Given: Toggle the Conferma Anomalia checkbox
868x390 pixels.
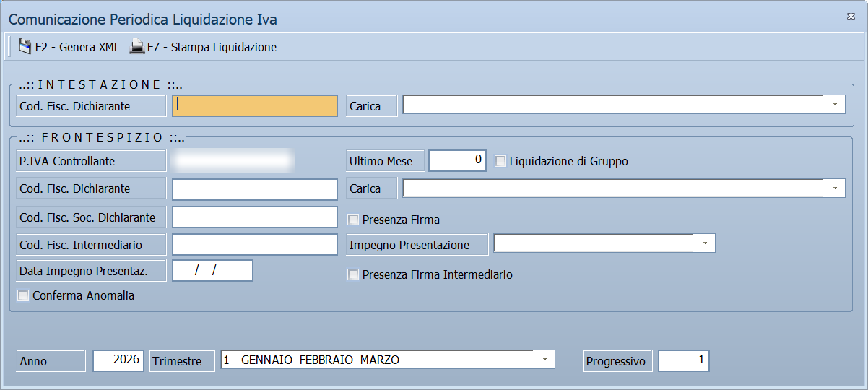Looking at the screenshot, I should pos(23,295).
